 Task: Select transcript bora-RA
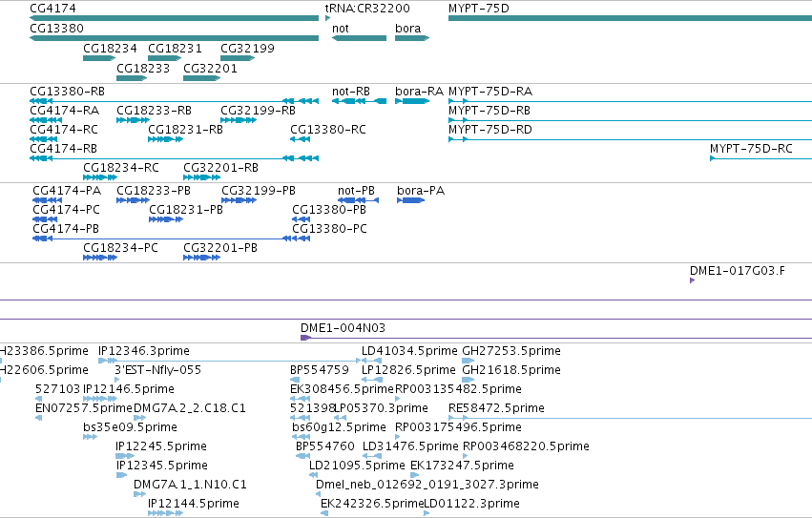412,101
